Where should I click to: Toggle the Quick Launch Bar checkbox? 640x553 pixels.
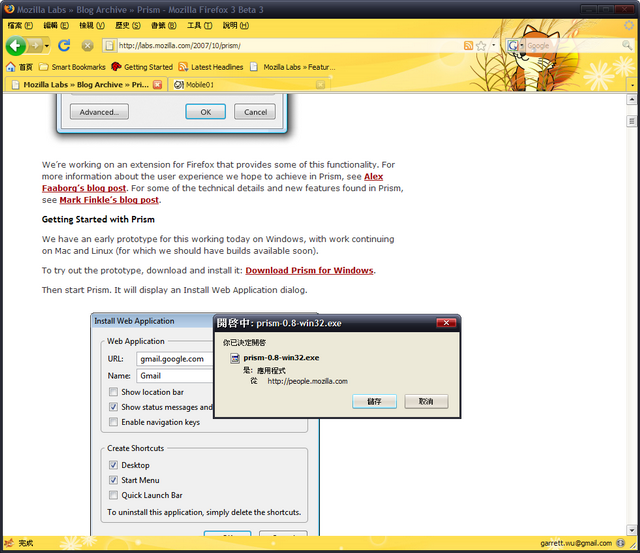(x=113, y=495)
